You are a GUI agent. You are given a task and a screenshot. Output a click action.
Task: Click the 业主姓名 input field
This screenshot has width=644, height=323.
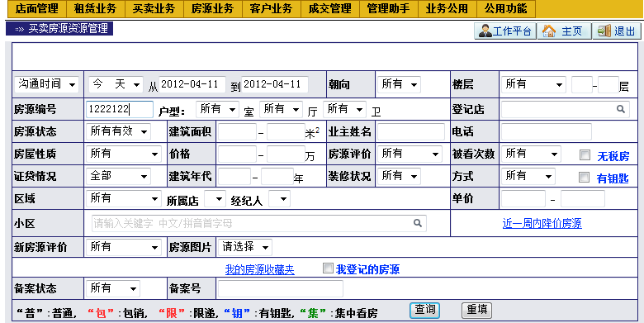tap(410, 132)
